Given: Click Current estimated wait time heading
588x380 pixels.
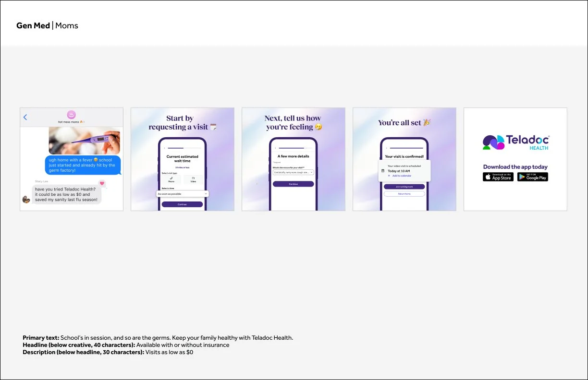Looking at the screenshot, I should pos(182,159).
